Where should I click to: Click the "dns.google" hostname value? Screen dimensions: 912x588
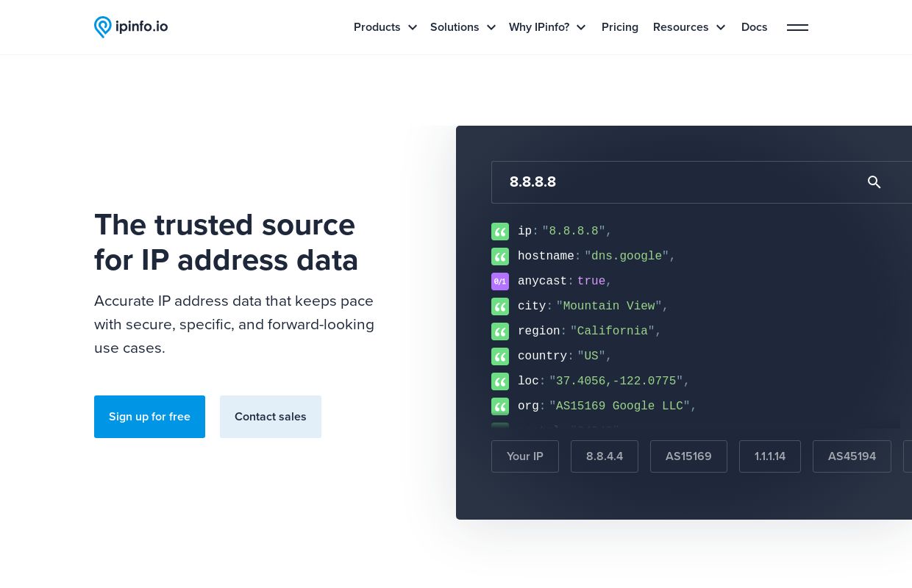coord(627,257)
